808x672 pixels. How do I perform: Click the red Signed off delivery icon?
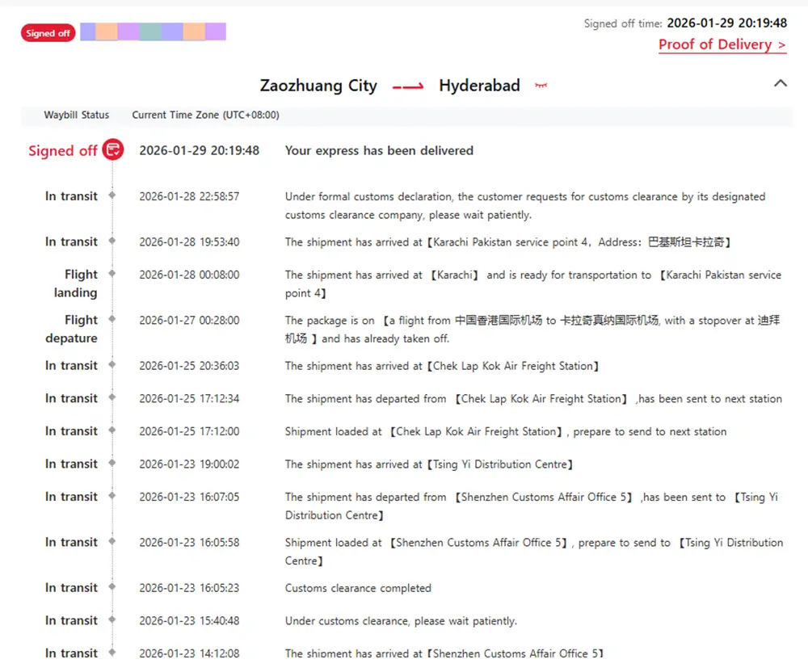click(x=113, y=150)
